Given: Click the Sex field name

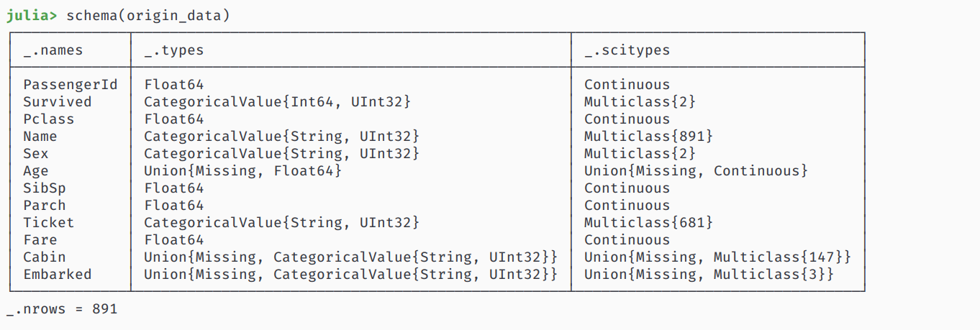Looking at the screenshot, I should (36, 154).
